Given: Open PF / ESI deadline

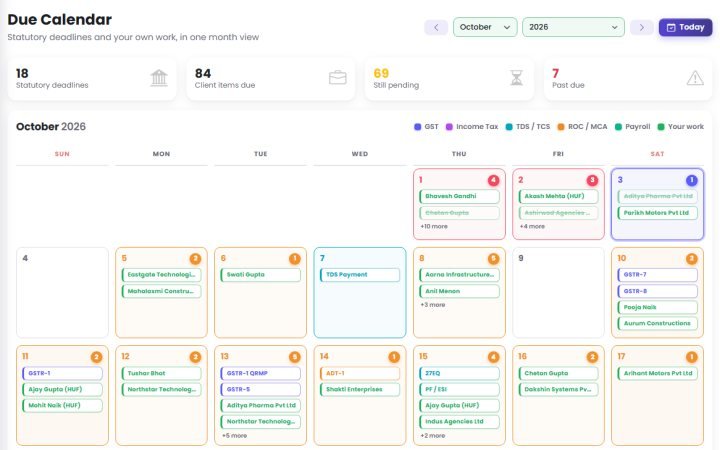Looking at the screenshot, I should point(459,389).
